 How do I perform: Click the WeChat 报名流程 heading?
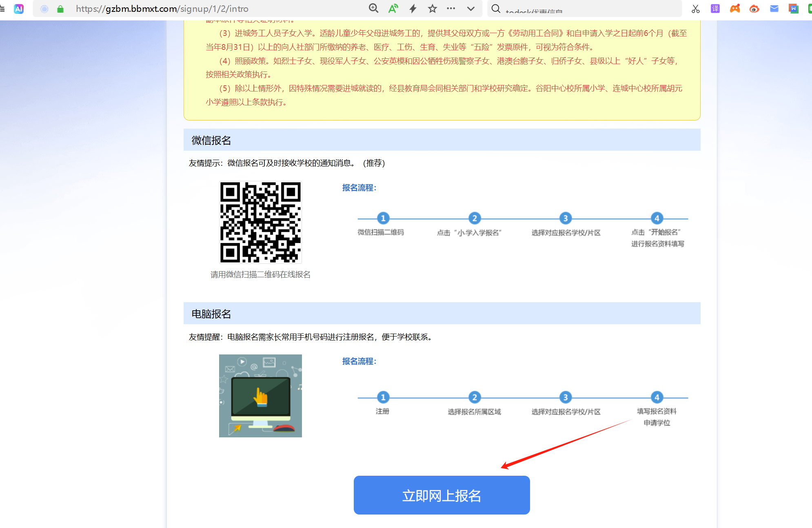click(x=359, y=188)
